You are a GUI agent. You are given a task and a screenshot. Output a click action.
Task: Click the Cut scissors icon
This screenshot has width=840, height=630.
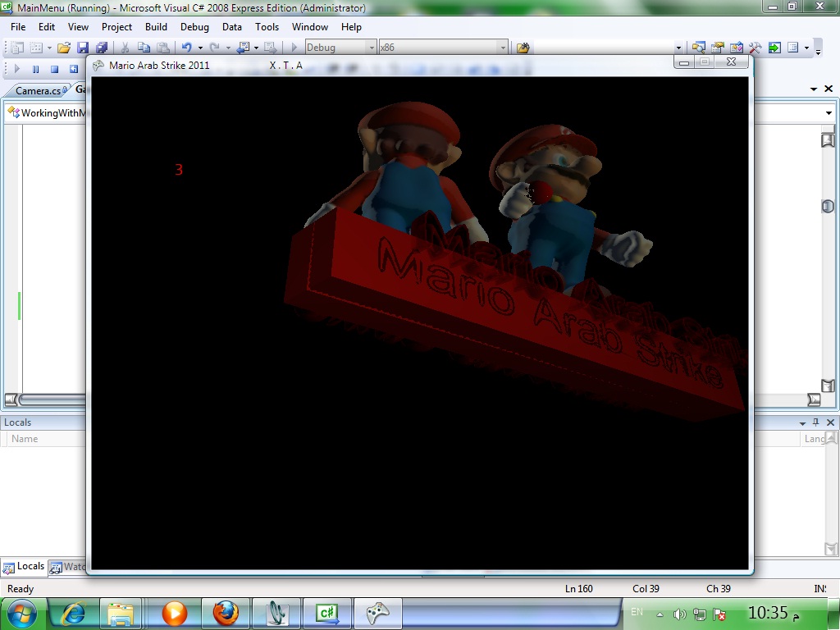coord(125,48)
